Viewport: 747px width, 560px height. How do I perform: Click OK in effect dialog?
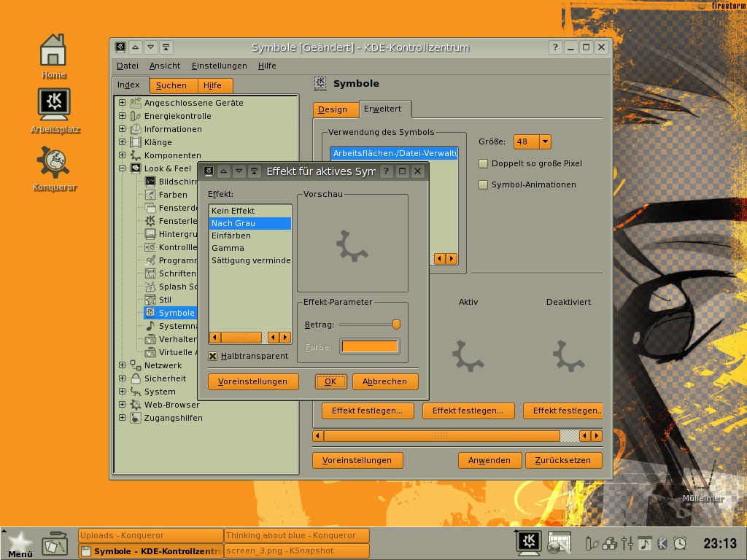click(330, 381)
